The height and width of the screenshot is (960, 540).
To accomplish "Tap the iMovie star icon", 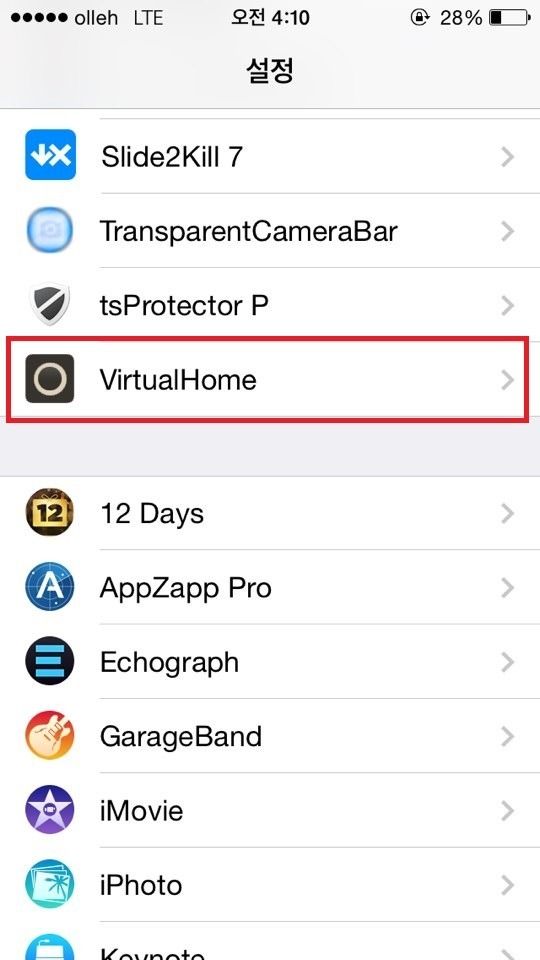I will click(50, 810).
